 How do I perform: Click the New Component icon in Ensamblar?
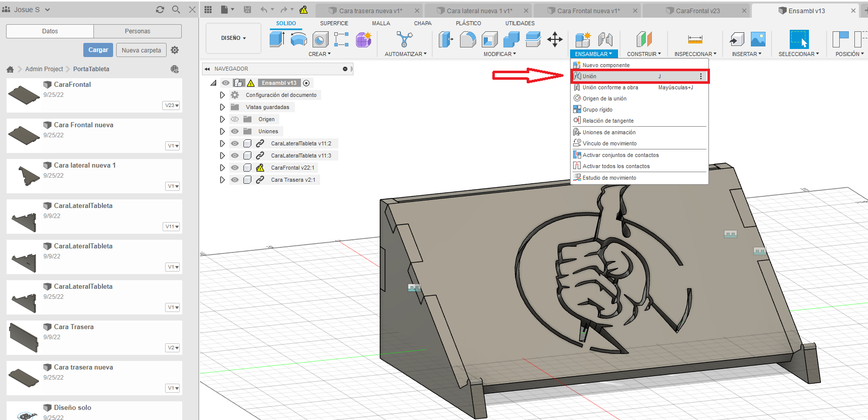click(x=583, y=39)
